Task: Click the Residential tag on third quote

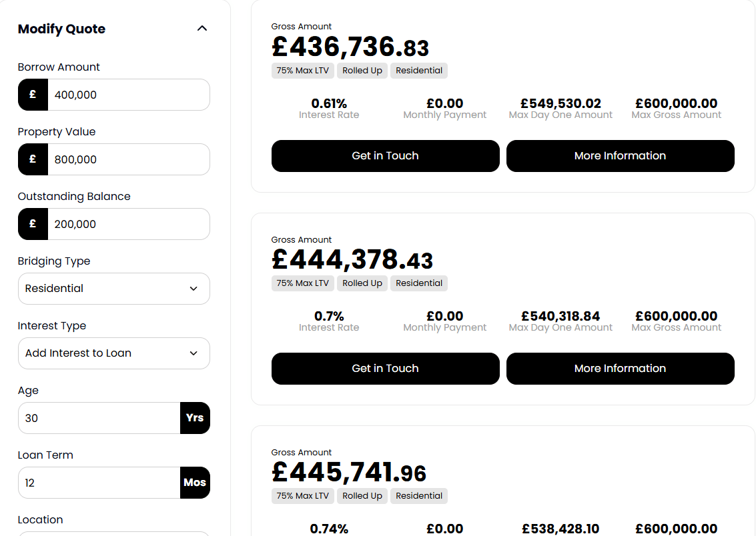Action: click(x=419, y=496)
